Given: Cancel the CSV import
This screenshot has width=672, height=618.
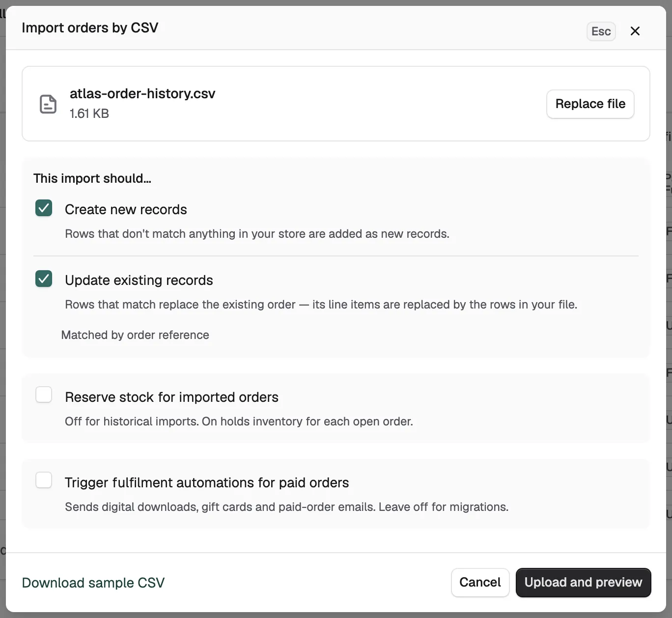Looking at the screenshot, I should point(480,583).
